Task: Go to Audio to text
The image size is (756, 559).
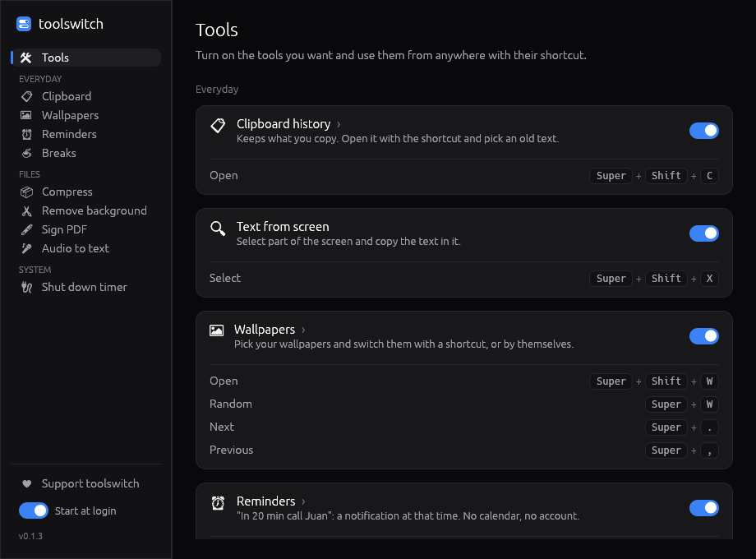Action: [x=85, y=248]
